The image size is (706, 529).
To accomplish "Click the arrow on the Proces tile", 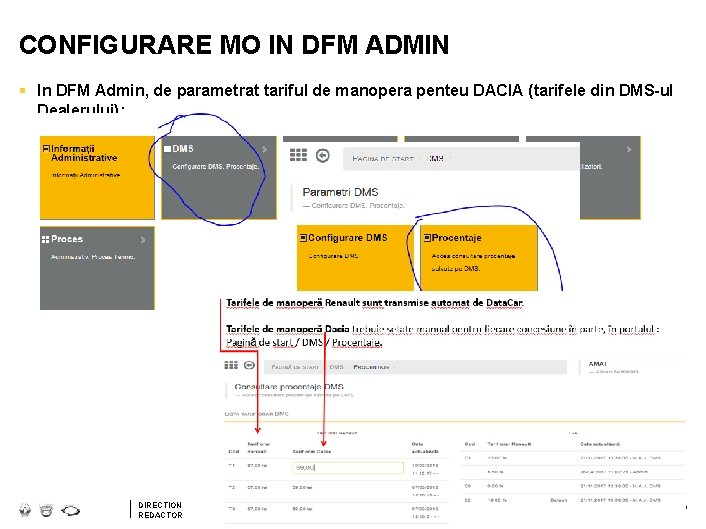I will point(143,240).
